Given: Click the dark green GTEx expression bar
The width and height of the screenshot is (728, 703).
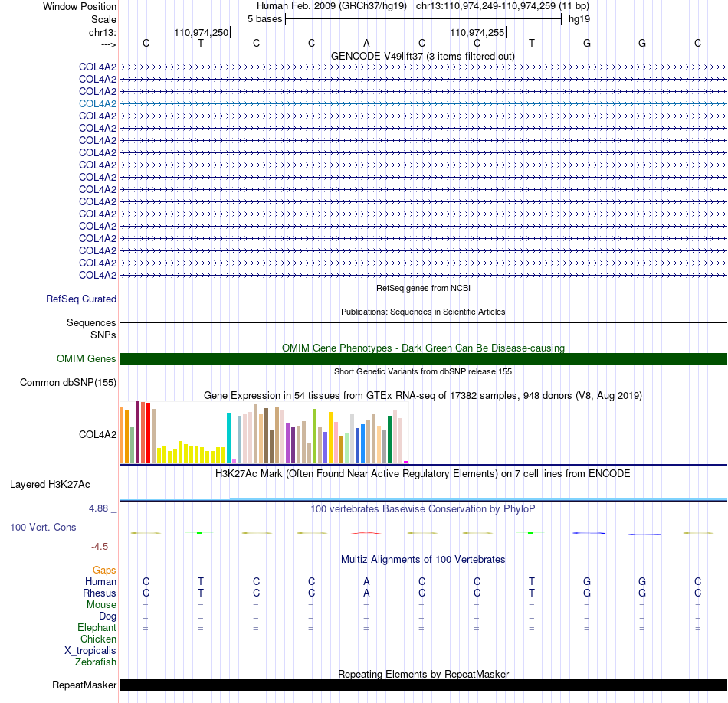Looking at the screenshot, I should 389,440.
